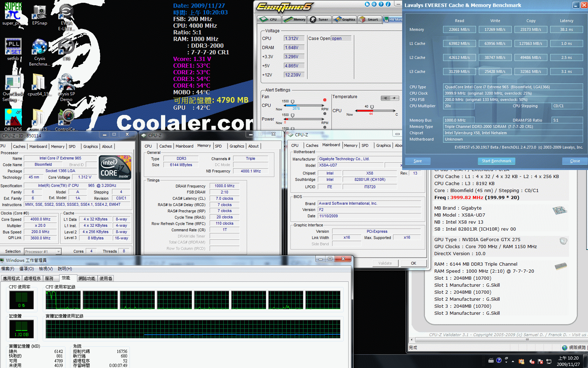Click the Power fan alert threshold slider handle
588x368 pixels.
293,115
